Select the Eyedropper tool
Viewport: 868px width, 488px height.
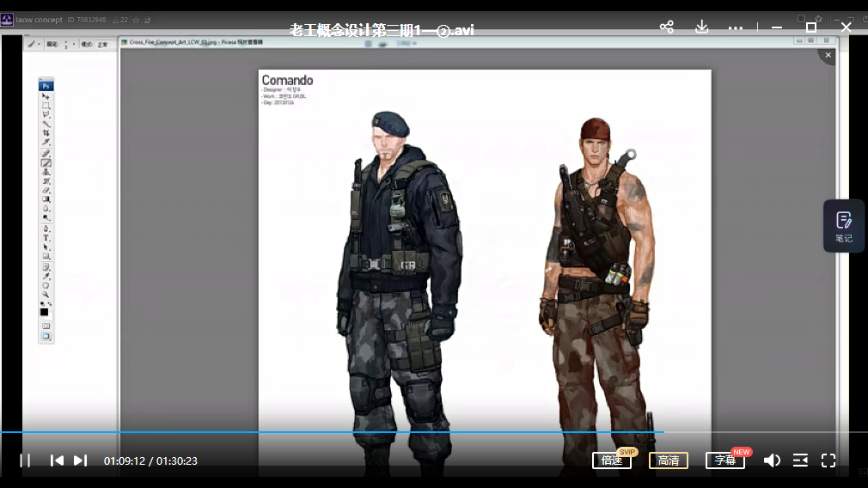[x=46, y=276]
